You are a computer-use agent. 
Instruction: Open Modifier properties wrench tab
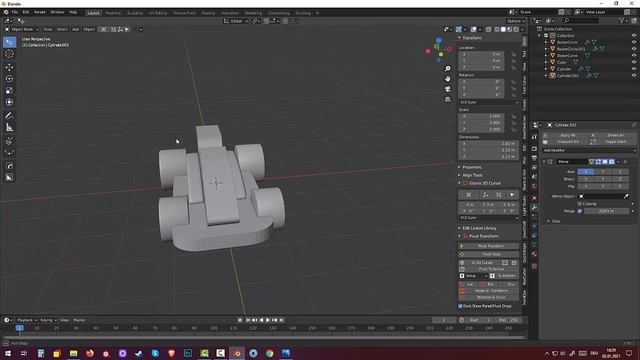pos(534,207)
